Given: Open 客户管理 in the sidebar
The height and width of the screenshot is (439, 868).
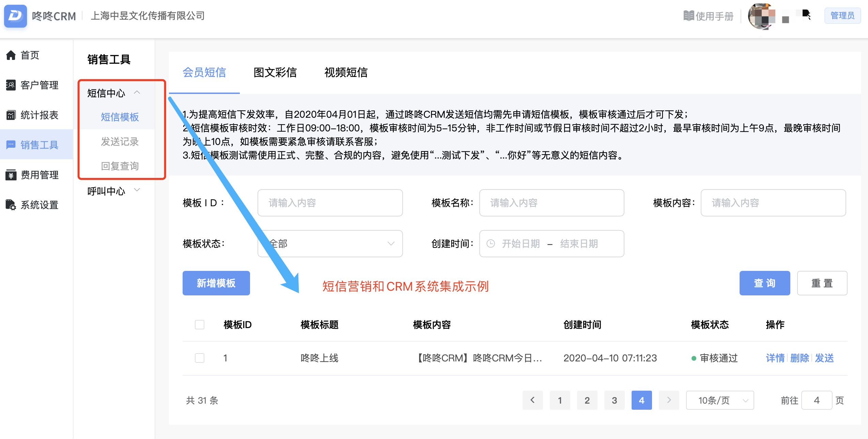Looking at the screenshot, I should pos(40,85).
